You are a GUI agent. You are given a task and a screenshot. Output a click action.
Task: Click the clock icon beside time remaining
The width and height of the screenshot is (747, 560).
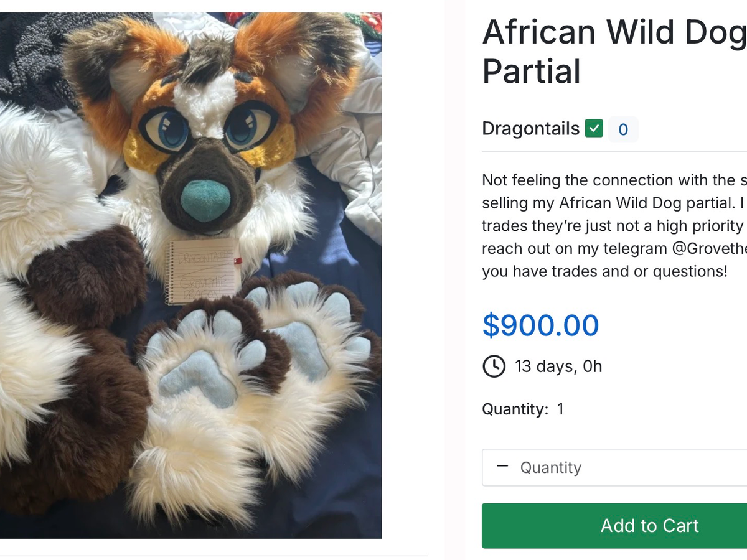tap(494, 366)
